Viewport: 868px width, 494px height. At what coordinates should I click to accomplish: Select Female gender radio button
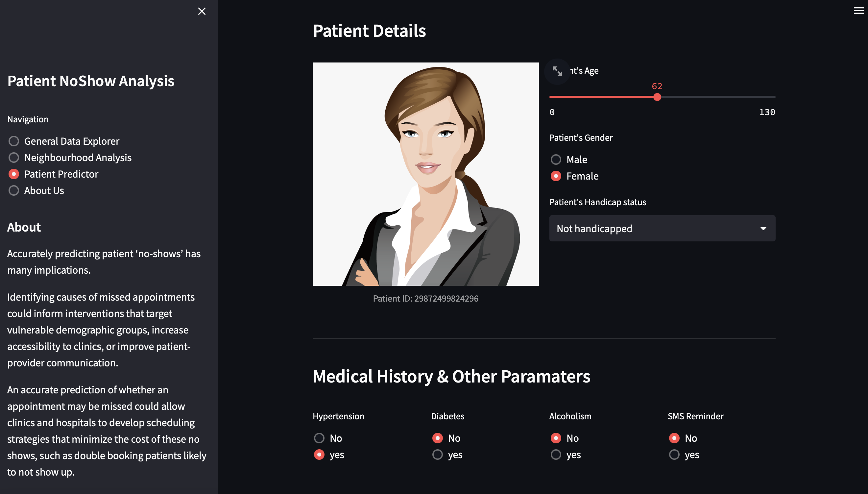click(x=556, y=176)
